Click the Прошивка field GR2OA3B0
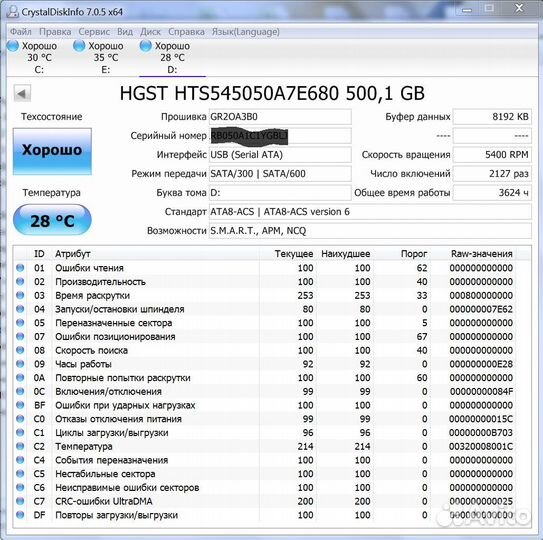Viewport: 543px width, 540px height. [x=280, y=117]
